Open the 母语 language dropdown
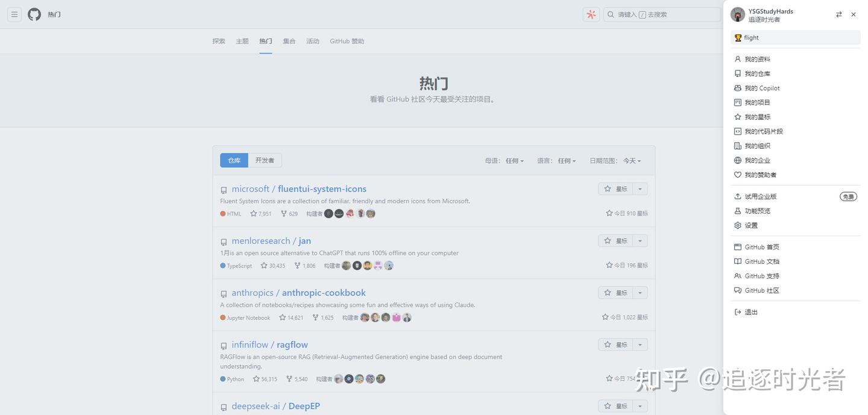 [x=514, y=160]
